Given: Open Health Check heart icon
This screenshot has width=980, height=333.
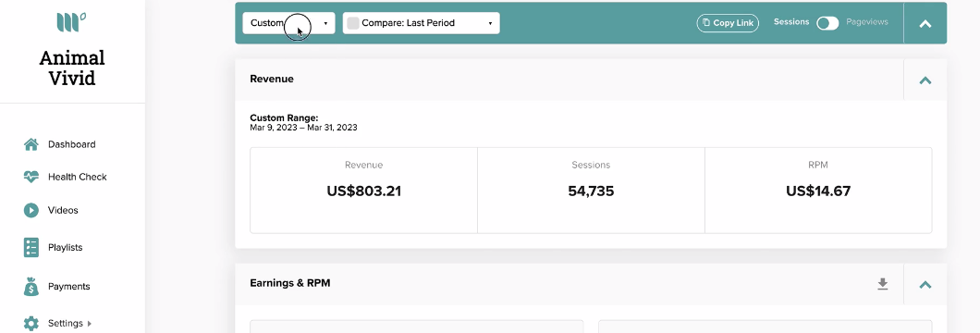Looking at the screenshot, I should (31, 177).
